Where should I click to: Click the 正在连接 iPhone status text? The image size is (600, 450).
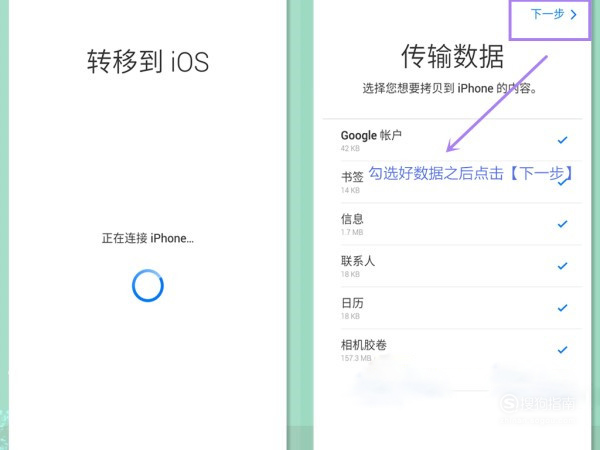(x=148, y=238)
